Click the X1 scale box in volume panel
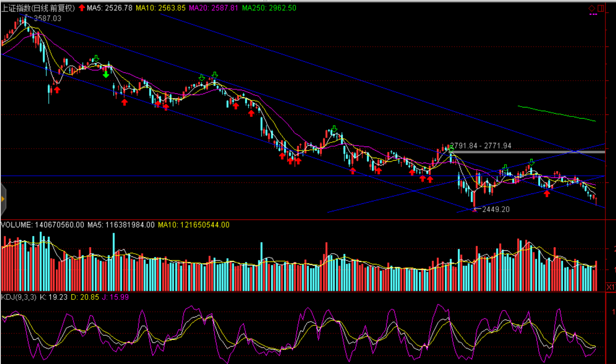 pos(610,287)
